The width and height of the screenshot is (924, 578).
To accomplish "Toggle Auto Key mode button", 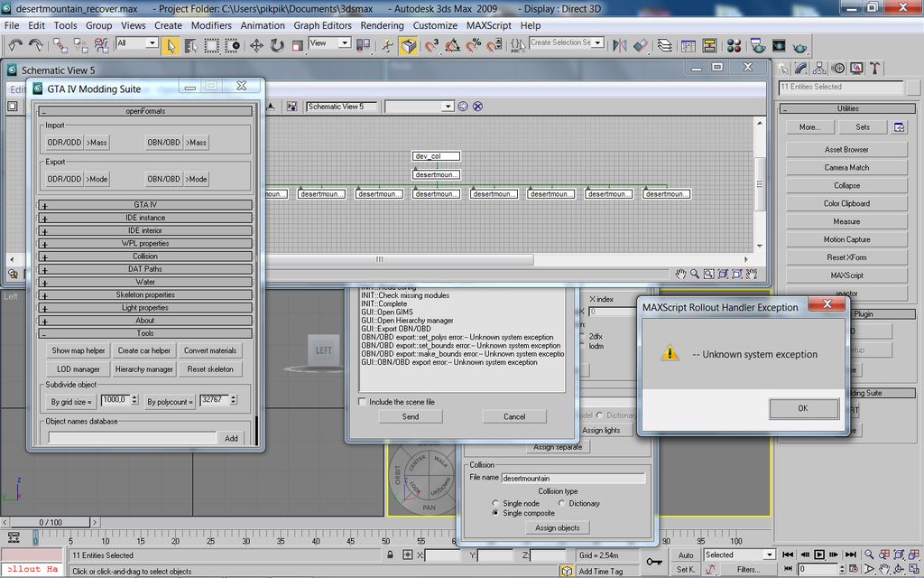I will 686,555.
